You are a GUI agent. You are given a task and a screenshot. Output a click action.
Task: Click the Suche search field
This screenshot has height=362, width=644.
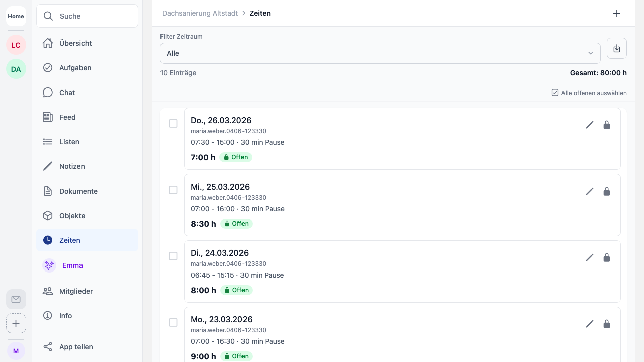tap(88, 16)
